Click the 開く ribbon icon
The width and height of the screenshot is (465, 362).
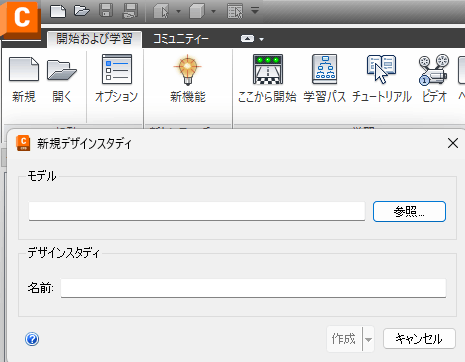(x=62, y=80)
